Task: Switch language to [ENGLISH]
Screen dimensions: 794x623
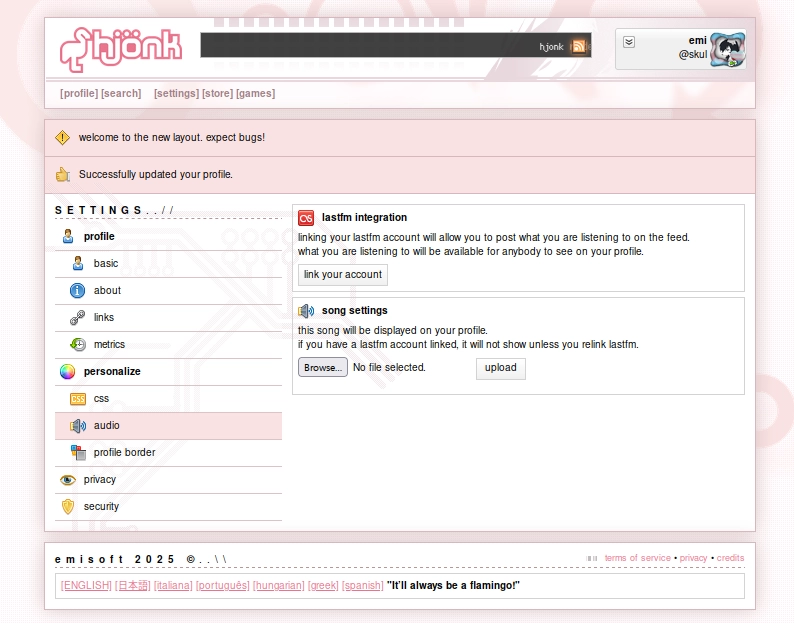Action: [86, 586]
